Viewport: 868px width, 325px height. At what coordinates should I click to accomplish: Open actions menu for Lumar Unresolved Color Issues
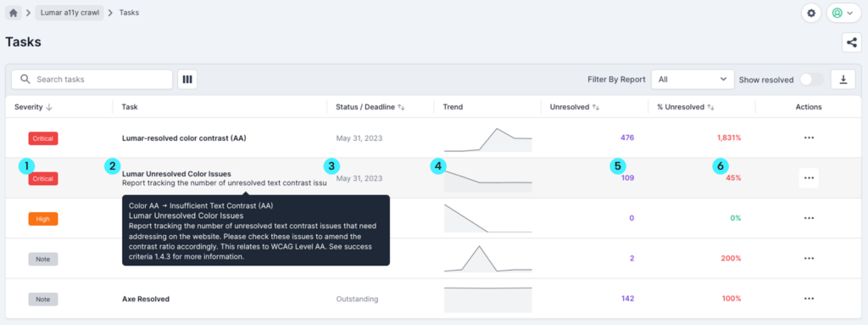tap(809, 178)
